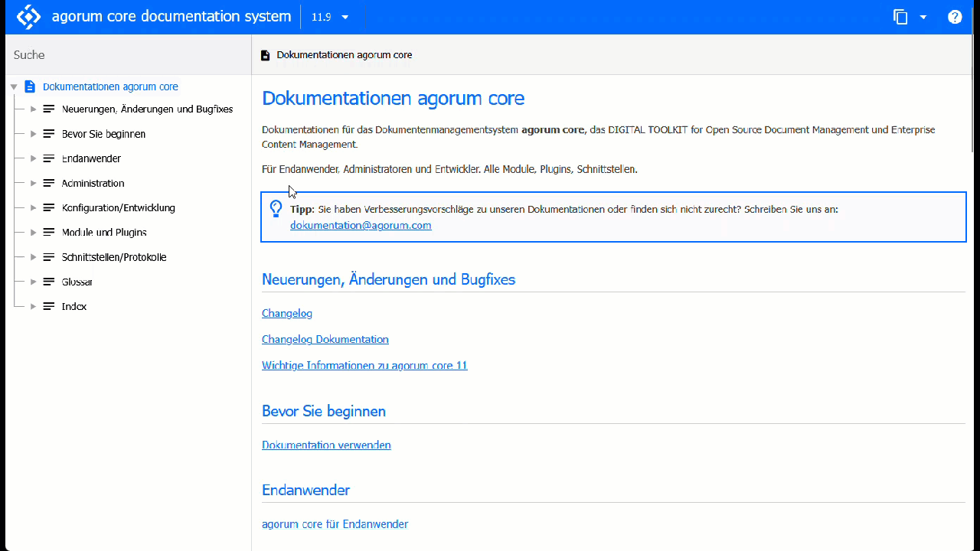
Task: Expand the Schnittstellen/Protokolle tree node
Action: pyautogui.click(x=34, y=257)
